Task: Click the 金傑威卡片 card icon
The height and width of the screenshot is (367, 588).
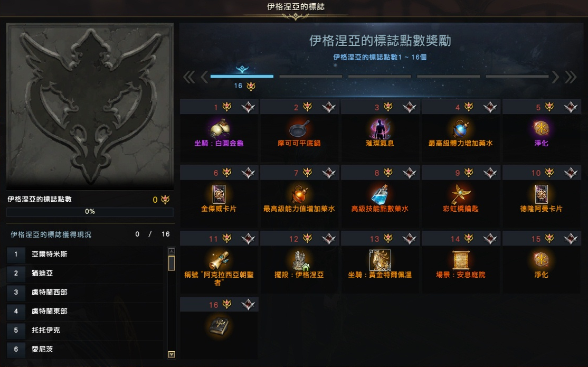Action: [219, 194]
